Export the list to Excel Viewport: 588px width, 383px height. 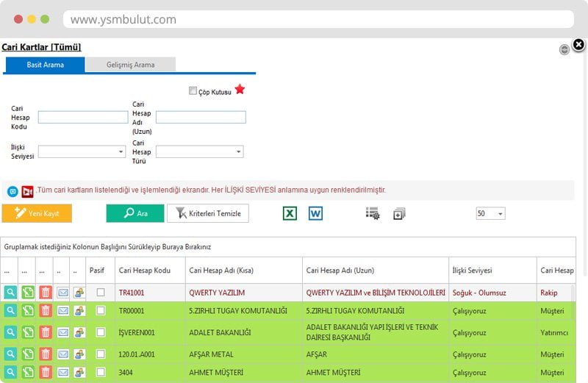[290, 213]
